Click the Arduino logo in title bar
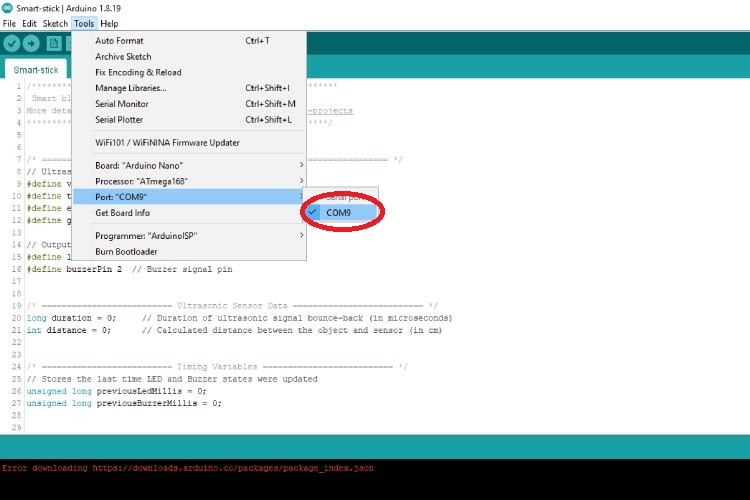The height and width of the screenshot is (500, 750). click(7, 8)
